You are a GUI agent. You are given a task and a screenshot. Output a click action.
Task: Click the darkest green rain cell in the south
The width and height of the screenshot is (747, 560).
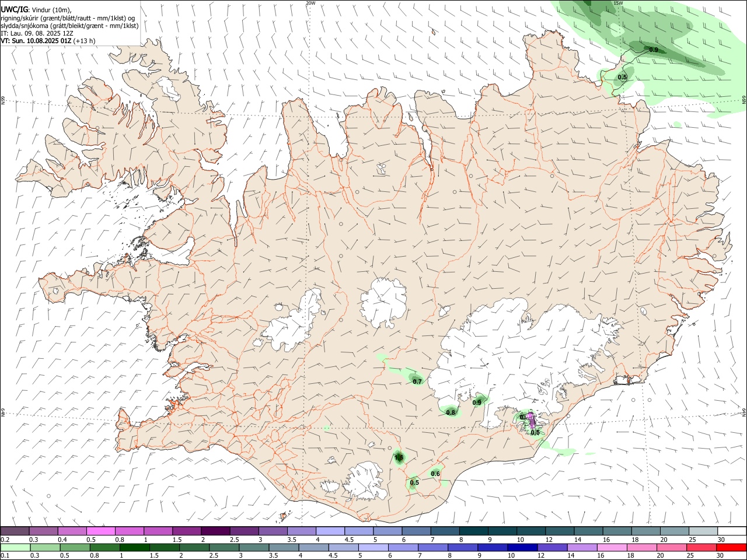[x=399, y=457]
